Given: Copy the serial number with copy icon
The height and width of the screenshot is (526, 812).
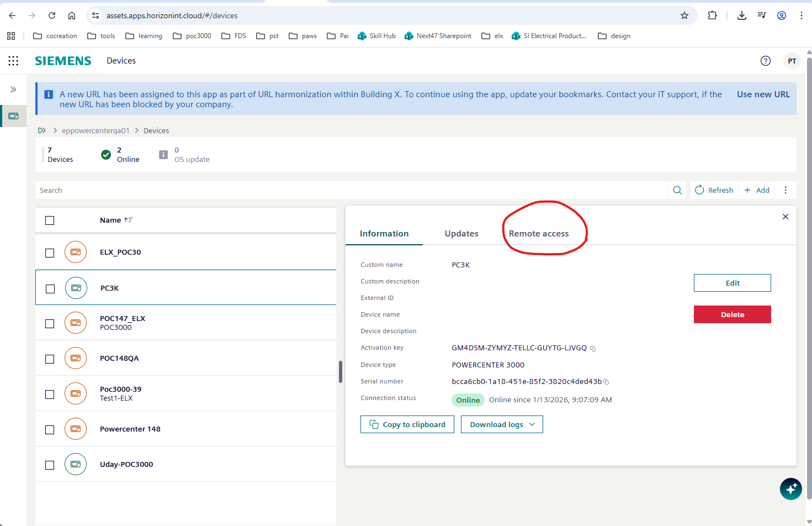Looking at the screenshot, I should (x=606, y=382).
